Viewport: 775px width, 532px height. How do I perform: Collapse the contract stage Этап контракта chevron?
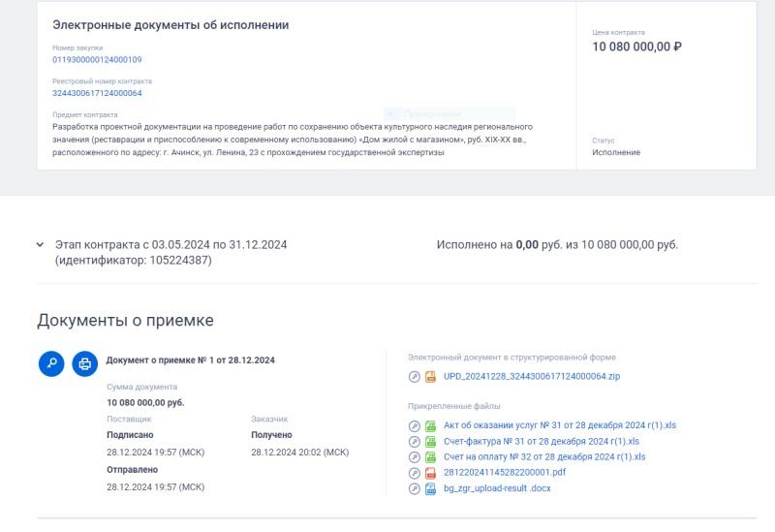coord(40,245)
